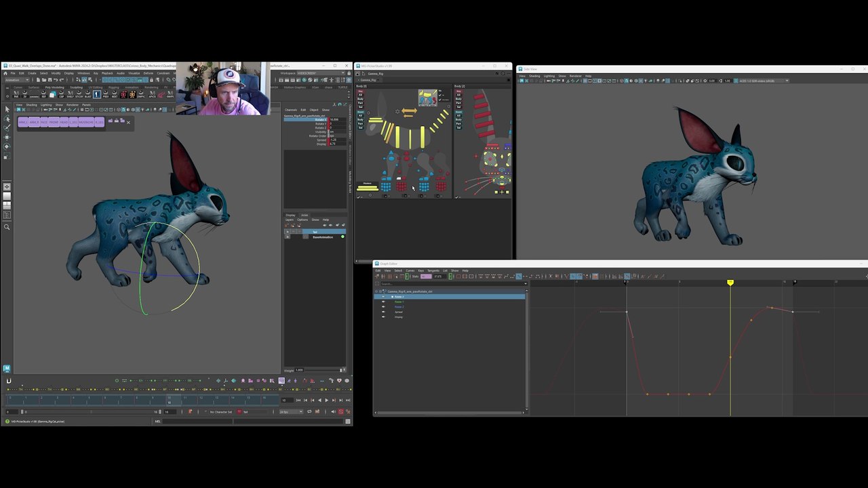Toggle eye icon beside Rotate Z curve
The width and height of the screenshot is (868, 488).
coord(383,307)
